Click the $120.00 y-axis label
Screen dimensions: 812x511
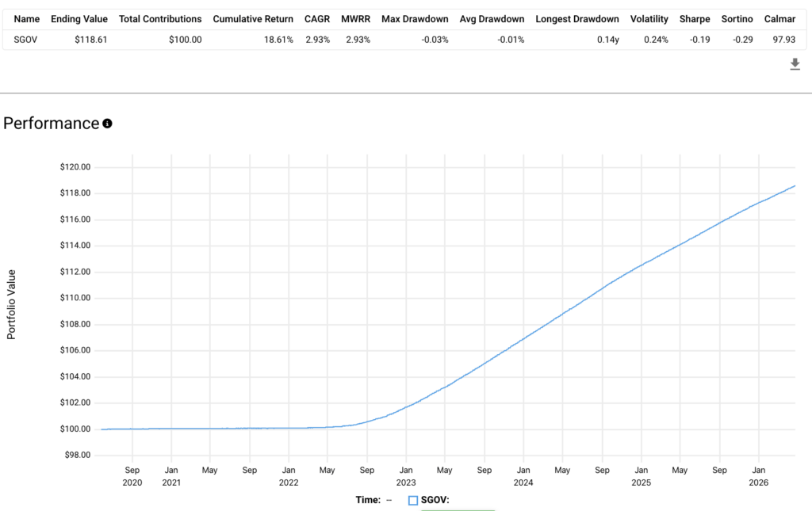point(75,167)
